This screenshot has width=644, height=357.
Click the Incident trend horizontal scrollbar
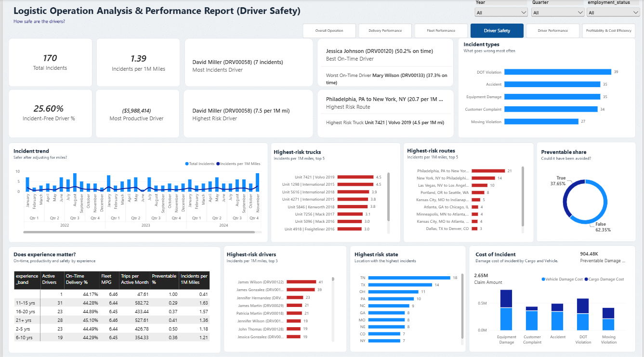point(140,232)
